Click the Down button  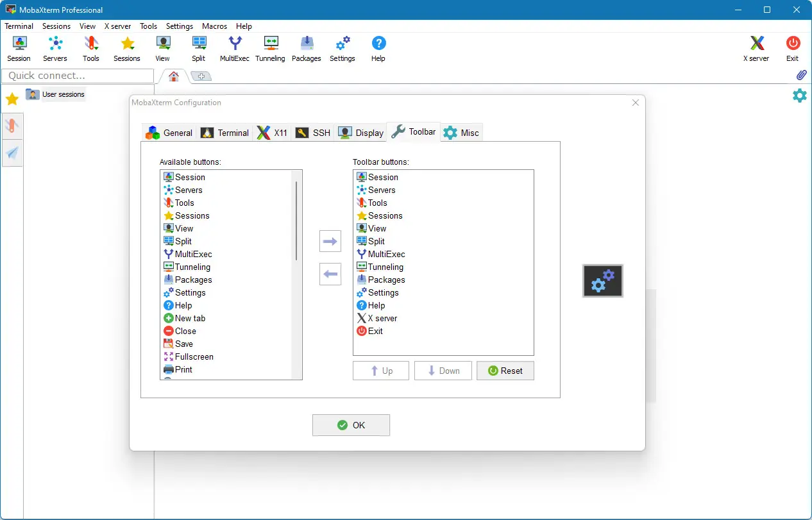click(x=443, y=371)
